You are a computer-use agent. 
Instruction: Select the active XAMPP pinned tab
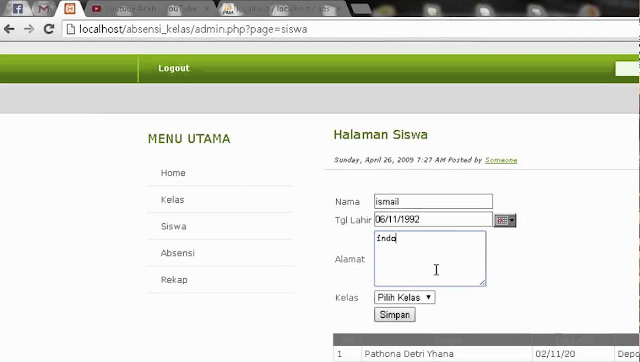click(70, 9)
